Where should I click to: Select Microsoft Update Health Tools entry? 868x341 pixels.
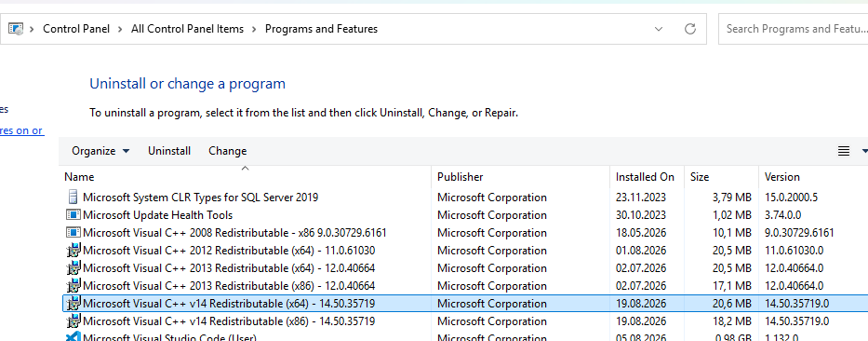click(x=158, y=214)
